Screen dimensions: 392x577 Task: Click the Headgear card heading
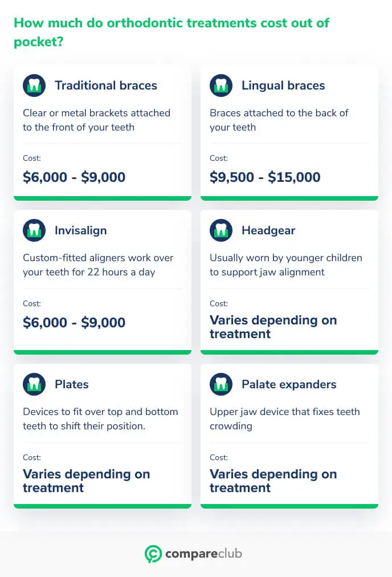click(268, 231)
